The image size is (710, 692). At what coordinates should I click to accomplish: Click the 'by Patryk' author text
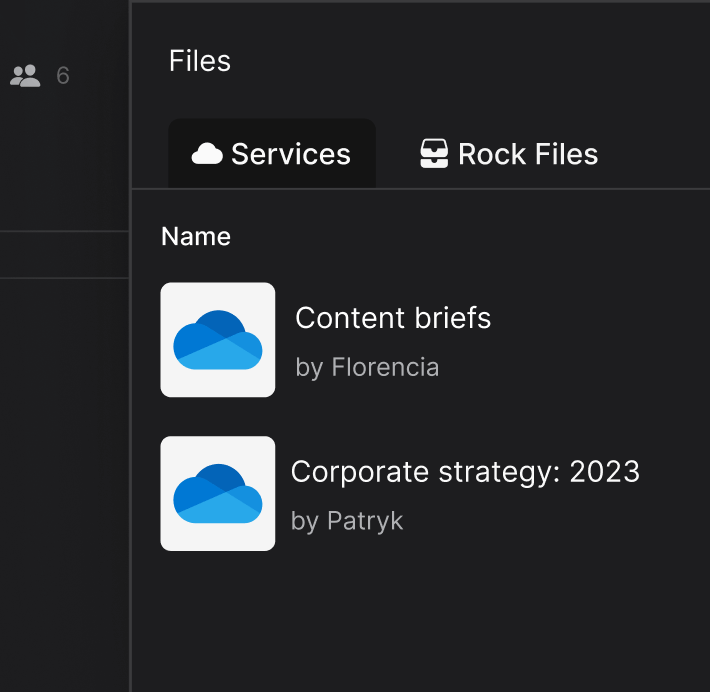coord(347,521)
